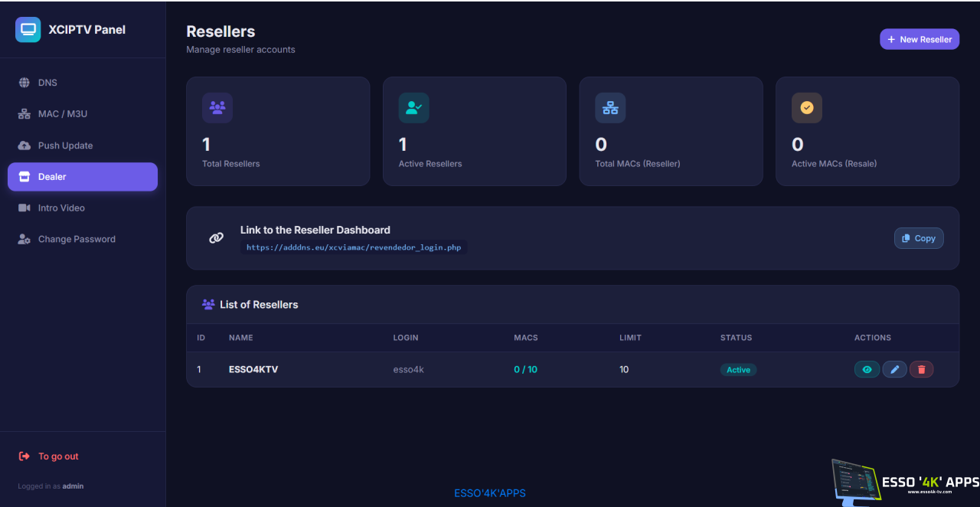The height and width of the screenshot is (507, 980).
Task: Edit reseller ESSO4KTV with pencil icon
Action: tap(895, 370)
